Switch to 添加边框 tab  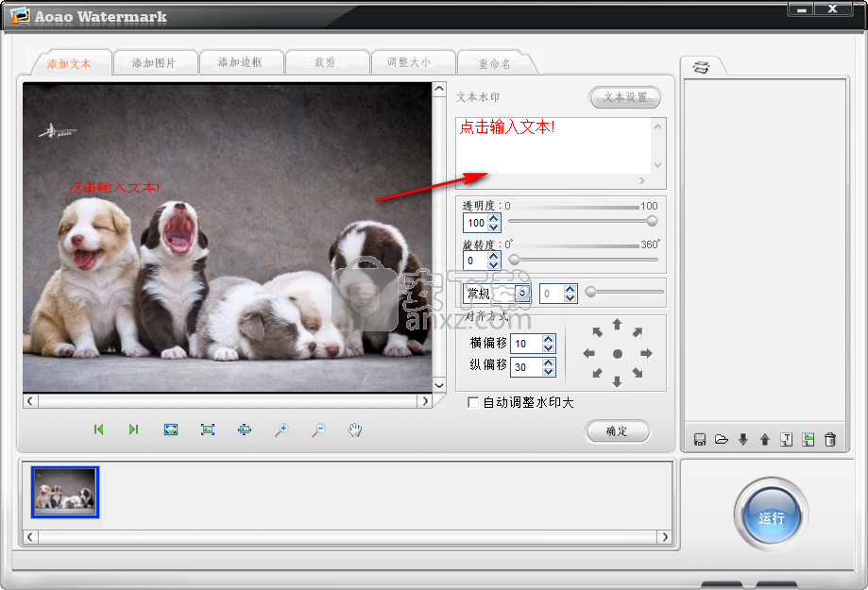click(x=240, y=62)
